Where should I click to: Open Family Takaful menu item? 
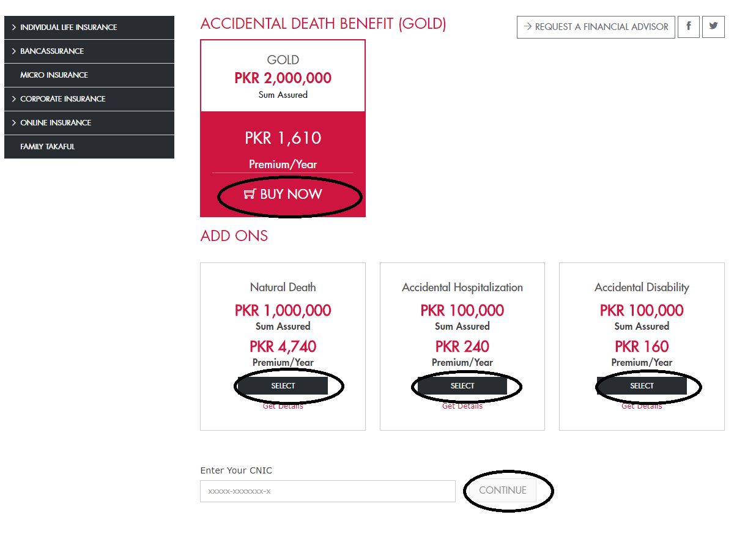[89, 147]
